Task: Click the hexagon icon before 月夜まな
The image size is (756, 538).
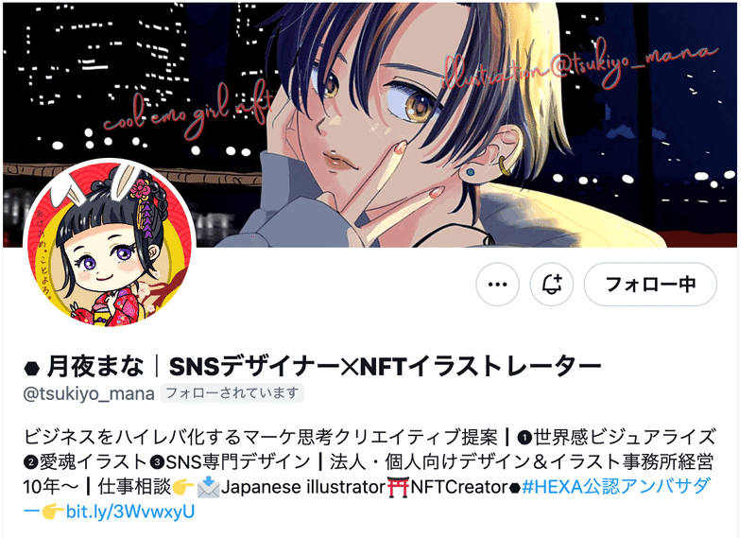Action: pos(31,368)
